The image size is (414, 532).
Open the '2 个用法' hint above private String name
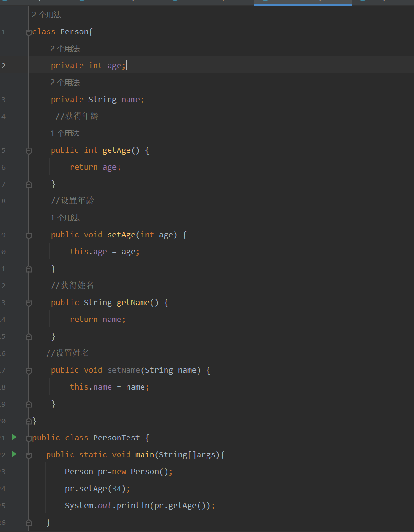click(65, 82)
